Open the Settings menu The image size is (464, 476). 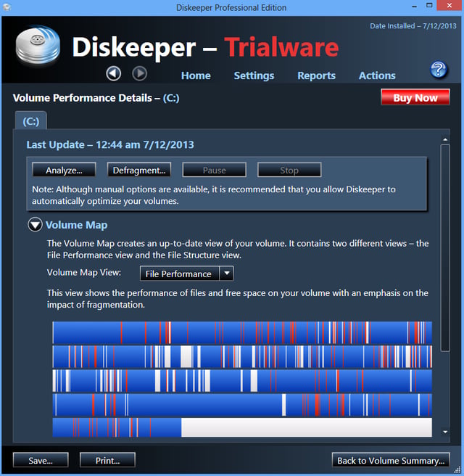coord(254,75)
